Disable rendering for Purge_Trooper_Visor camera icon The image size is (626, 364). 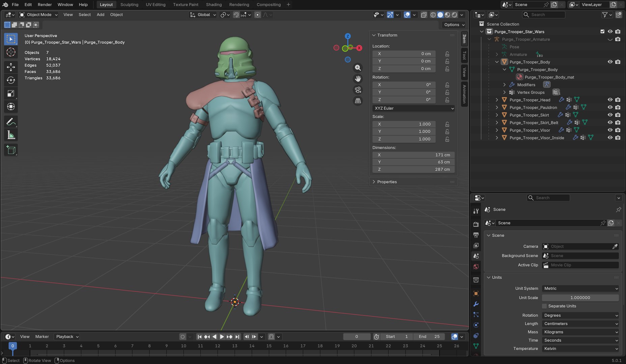point(618,130)
